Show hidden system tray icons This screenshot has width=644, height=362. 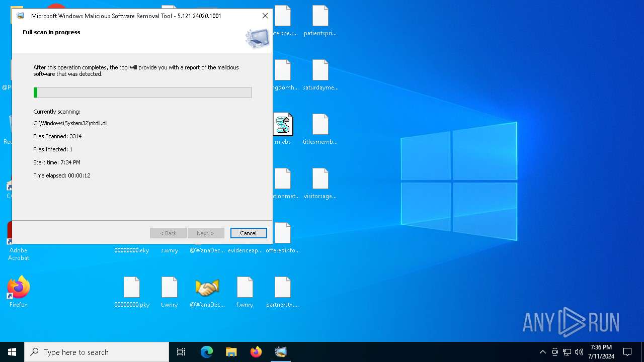point(542,352)
